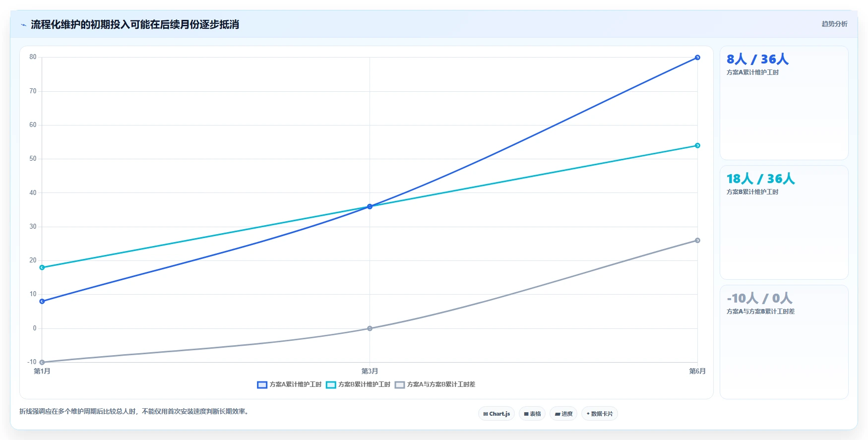Click the y-axis tick label 70
The width and height of the screenshot is (868, 440).
(x=33, y=91)
